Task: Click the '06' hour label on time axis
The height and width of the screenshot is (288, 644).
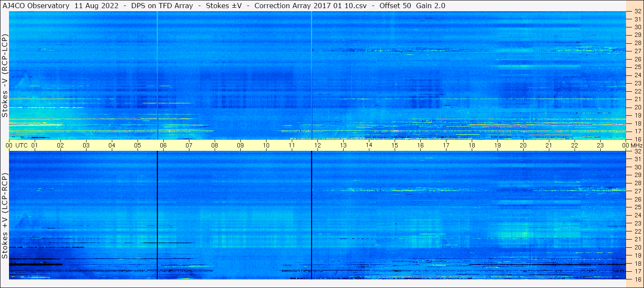Action: coord(163,145)
